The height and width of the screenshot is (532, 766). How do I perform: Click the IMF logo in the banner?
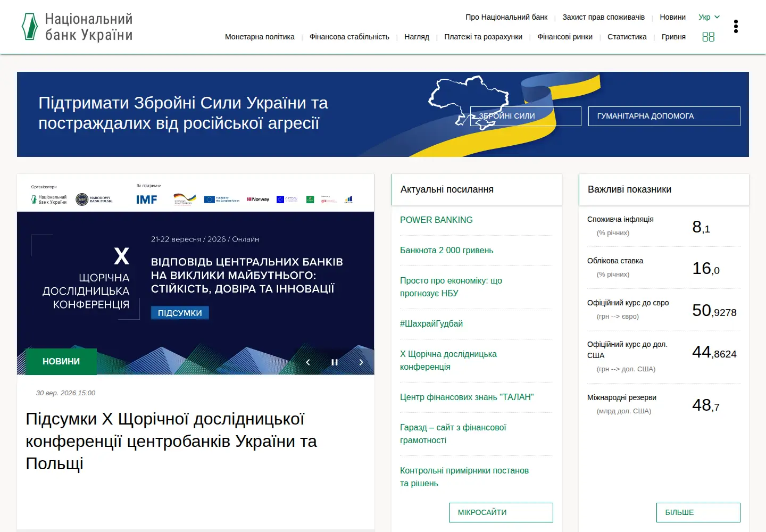tap(147, 199)
